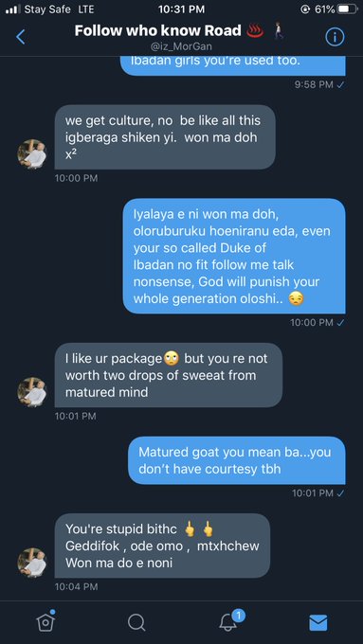Viewport: 363px width, 644px height.
Task: Select the 'You're stupid bithc' message bubble
Action: (162, 546)
